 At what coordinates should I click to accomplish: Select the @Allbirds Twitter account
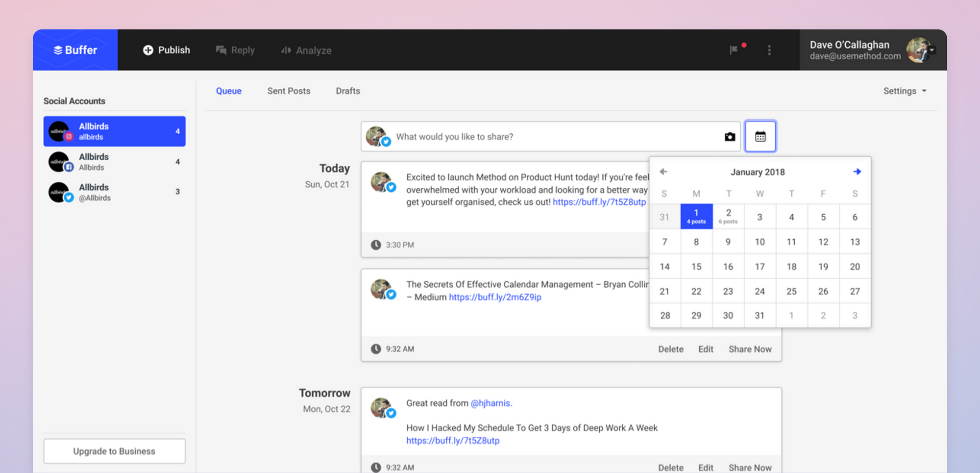[x=115, y=192]
